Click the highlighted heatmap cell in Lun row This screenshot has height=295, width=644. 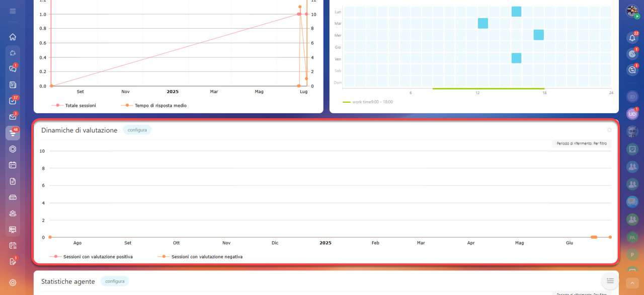[516, 12]
